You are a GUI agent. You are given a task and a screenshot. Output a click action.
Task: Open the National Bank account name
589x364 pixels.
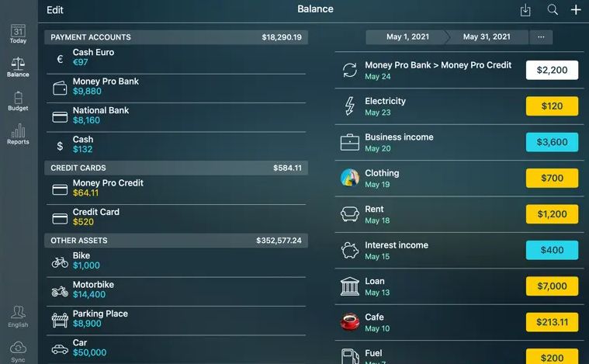[x=101, y=110]
